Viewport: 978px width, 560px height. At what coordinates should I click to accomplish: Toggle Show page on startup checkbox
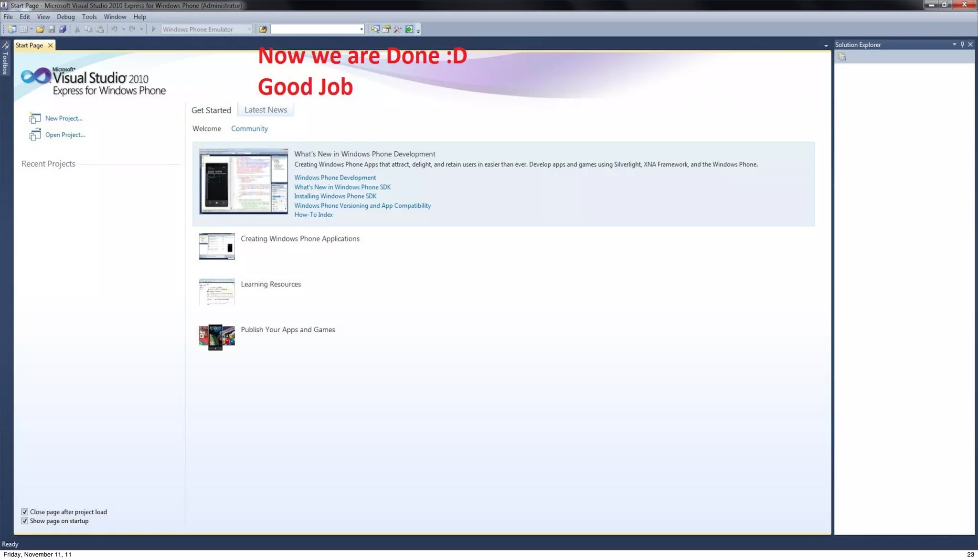[x=25, y=521]
